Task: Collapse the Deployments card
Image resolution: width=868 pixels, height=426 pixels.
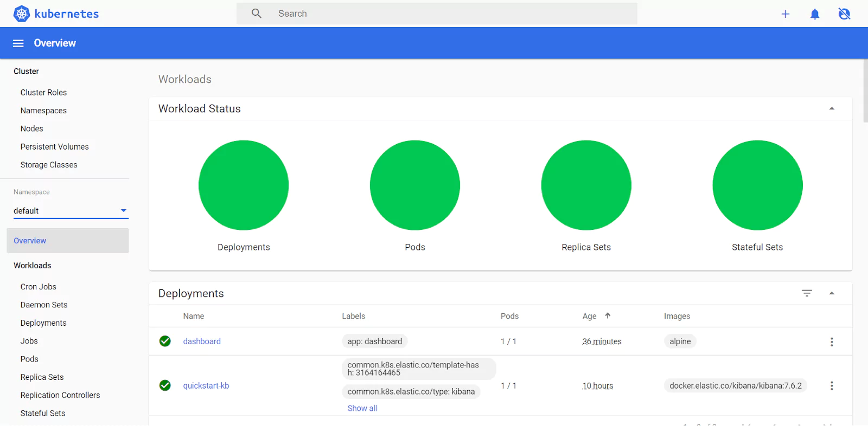Action: tap(832, 293)
